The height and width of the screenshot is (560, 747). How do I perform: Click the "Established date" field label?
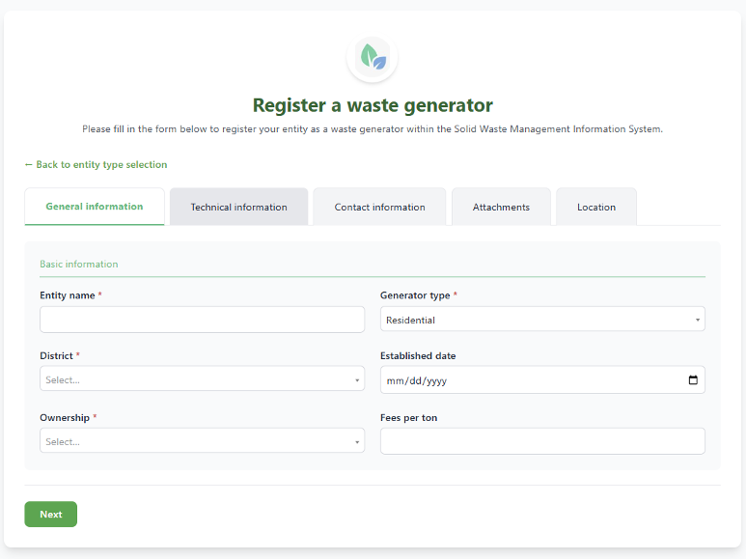click(418, 356)
